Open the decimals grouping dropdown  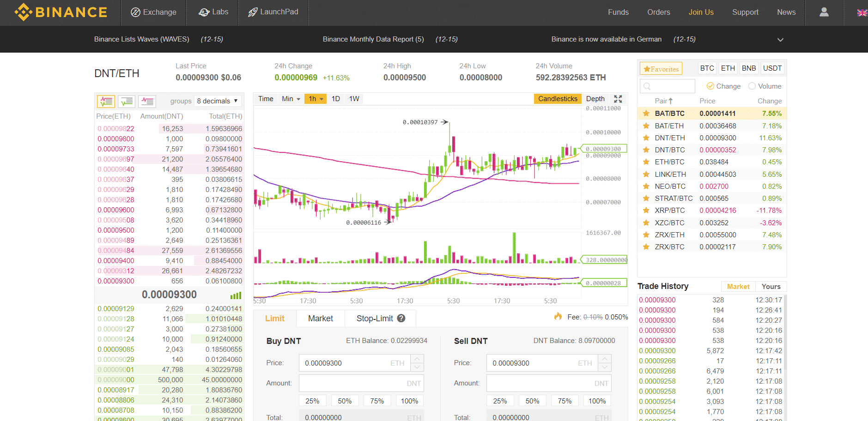[217, 101]
